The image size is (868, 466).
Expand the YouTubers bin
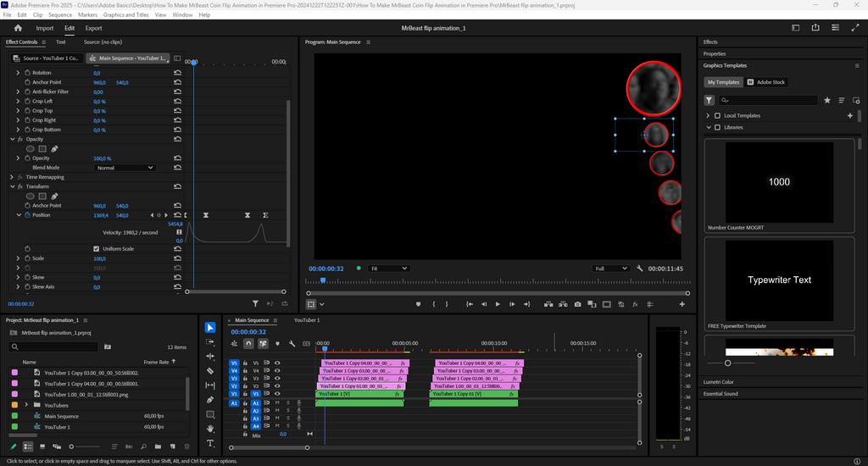pos(26,405)
